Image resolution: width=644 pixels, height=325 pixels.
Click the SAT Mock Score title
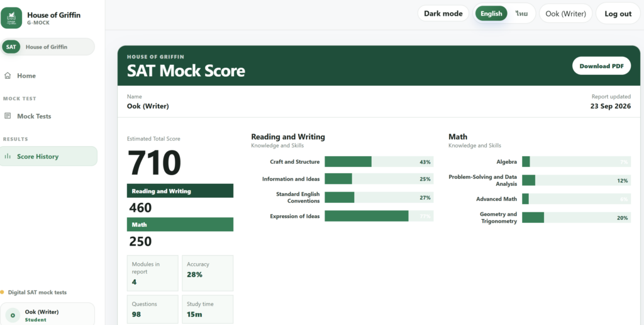pos(186,71)
